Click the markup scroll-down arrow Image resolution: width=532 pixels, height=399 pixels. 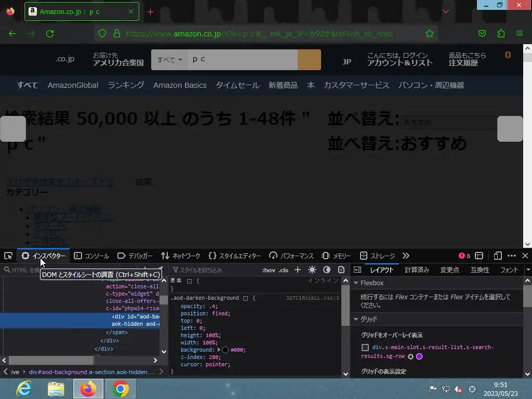pos(164,352)
